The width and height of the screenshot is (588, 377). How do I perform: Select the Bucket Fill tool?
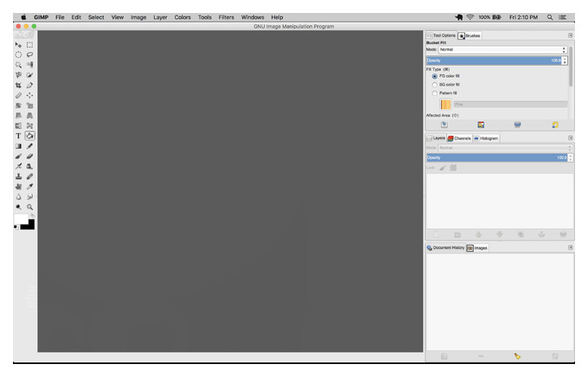point(29,136)
